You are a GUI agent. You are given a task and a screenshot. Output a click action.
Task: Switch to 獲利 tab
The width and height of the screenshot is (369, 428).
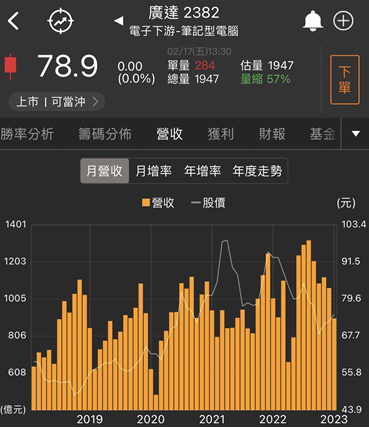pos(221,134)
